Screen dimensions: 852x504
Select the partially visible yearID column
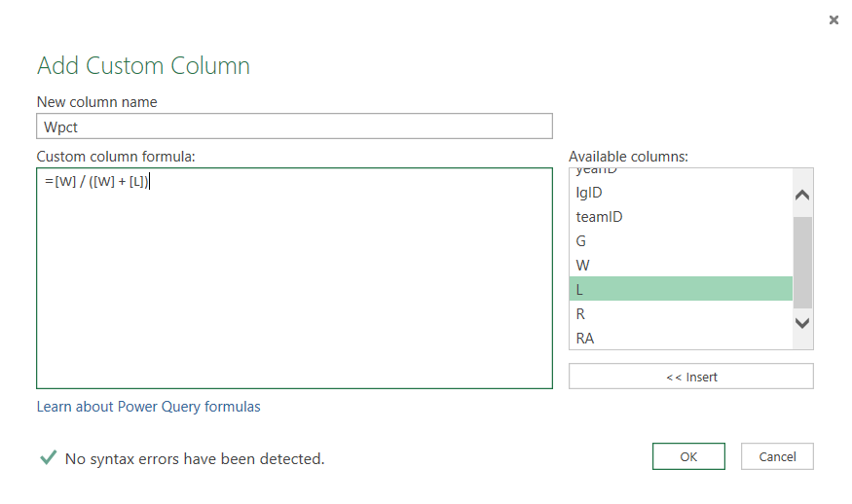click(596, 172)
